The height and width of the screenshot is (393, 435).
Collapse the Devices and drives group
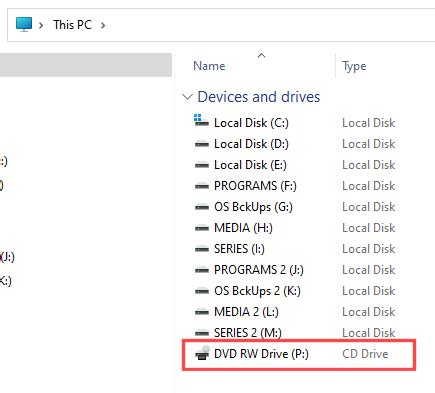(187, 97)
